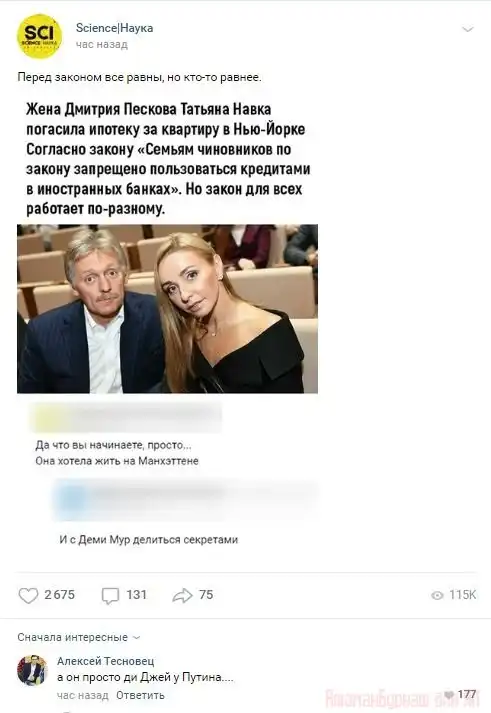The height and width of the screenshot is (713, 491).
Task: Click the post caption 'Перед законом все равны'
Action: pyautogui.click(x=139, y=77)
